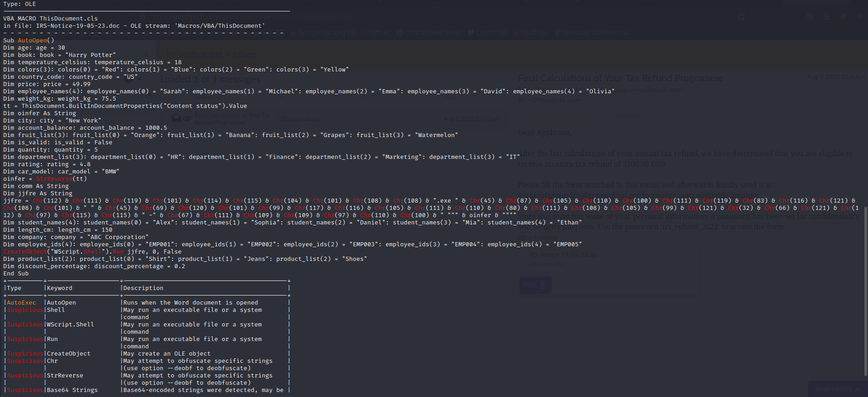
Task: Click the email title Final Calculations heading
Action: [620, 78]
